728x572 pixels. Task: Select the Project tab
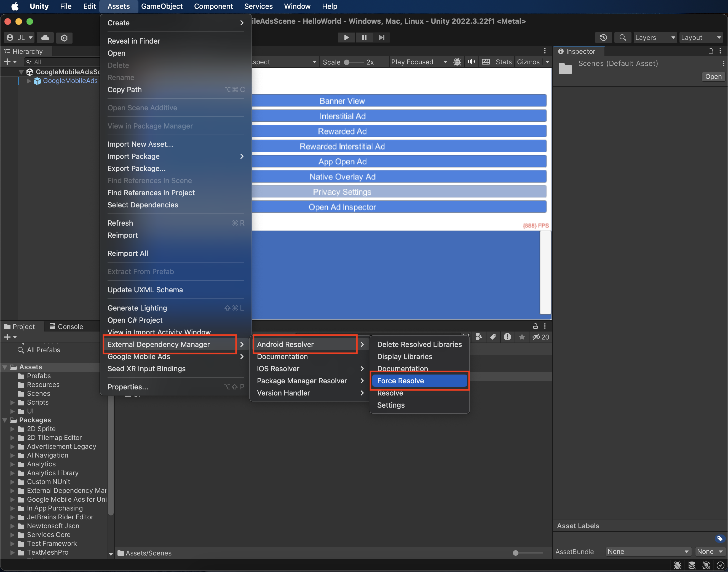(22, 326)
